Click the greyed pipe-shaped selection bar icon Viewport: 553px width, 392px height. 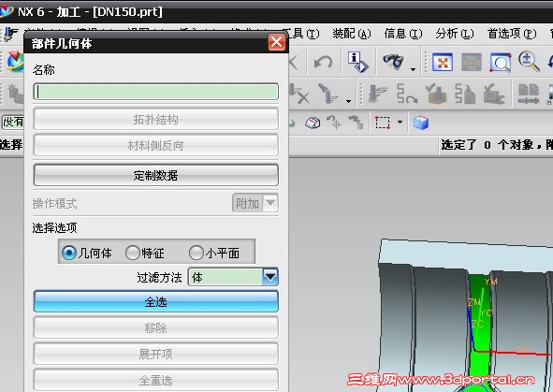(356, 122)
